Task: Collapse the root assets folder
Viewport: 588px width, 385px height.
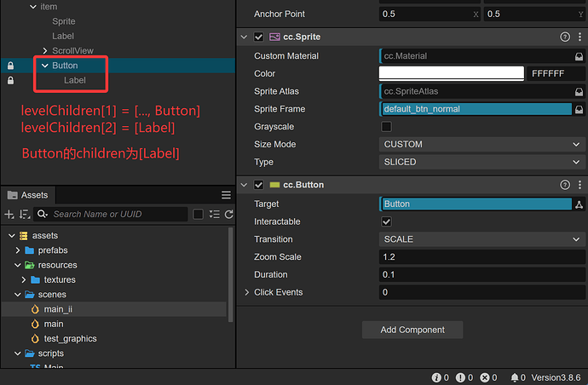Action: pos(12,235)
